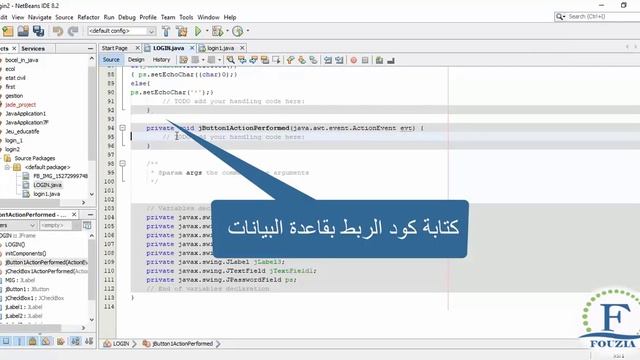
Task: Open the Profile Project dropdown arrow
Action: (x=247, y=31)
